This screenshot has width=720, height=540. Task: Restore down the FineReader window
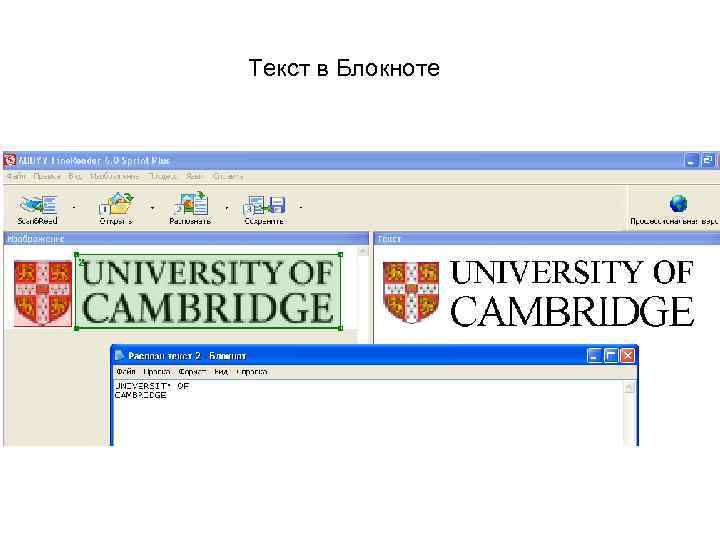point(708,160)
